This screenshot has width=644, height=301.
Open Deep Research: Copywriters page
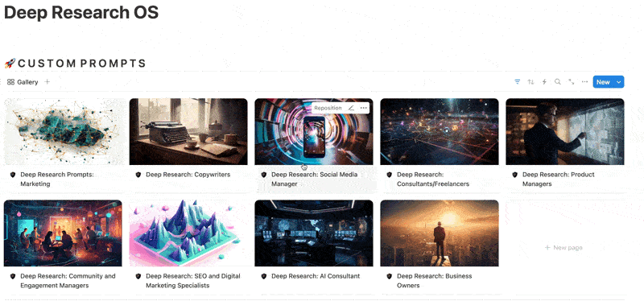tap(188, 175)
